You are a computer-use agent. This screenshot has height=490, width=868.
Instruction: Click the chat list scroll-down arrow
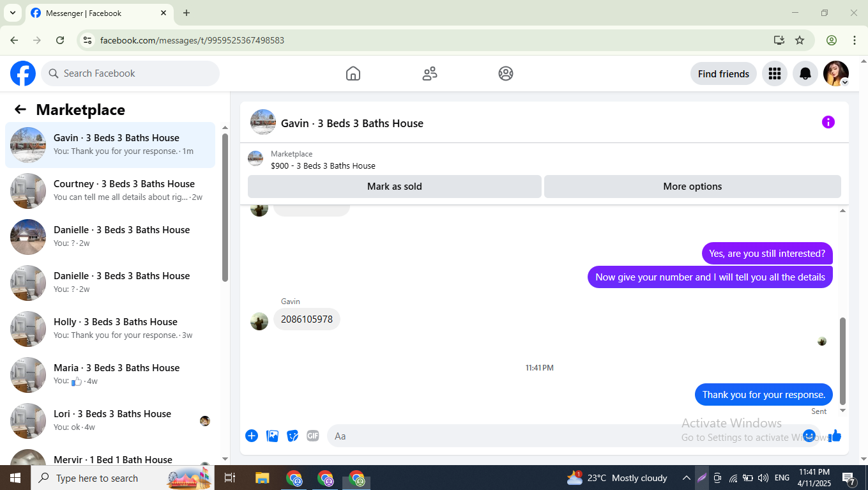click(x=225, y=459)
